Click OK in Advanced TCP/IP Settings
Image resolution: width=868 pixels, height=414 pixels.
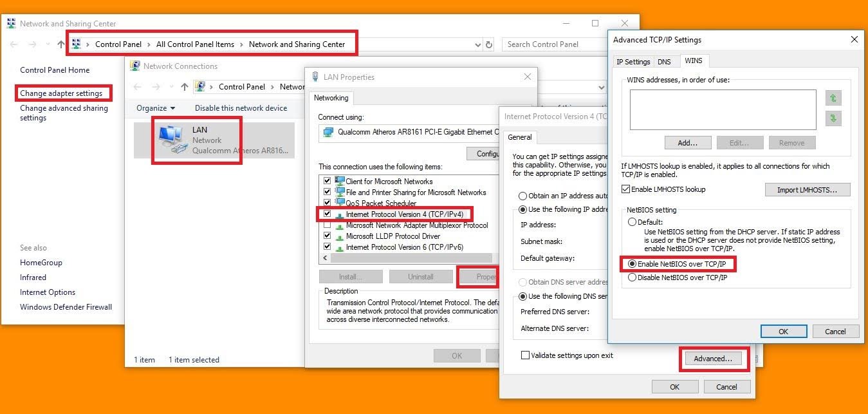[783, 332]
